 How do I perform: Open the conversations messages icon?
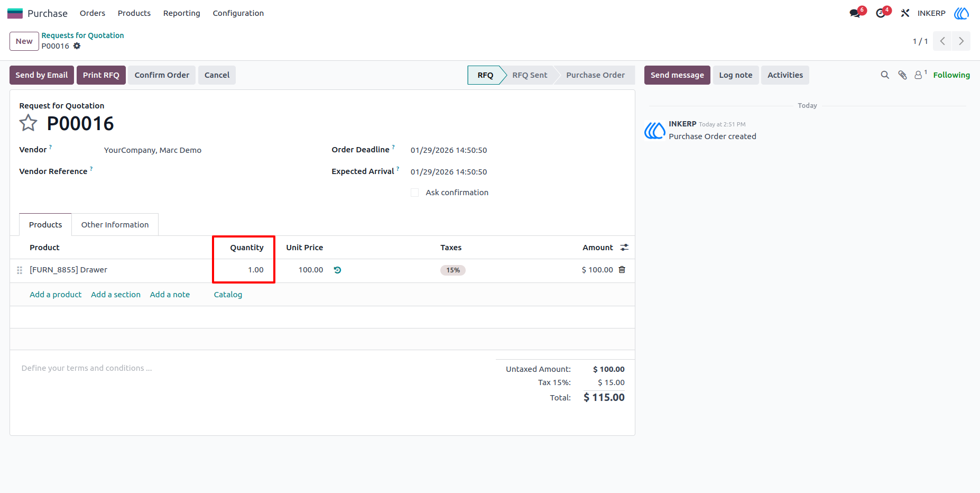click(x=855, y=13)
